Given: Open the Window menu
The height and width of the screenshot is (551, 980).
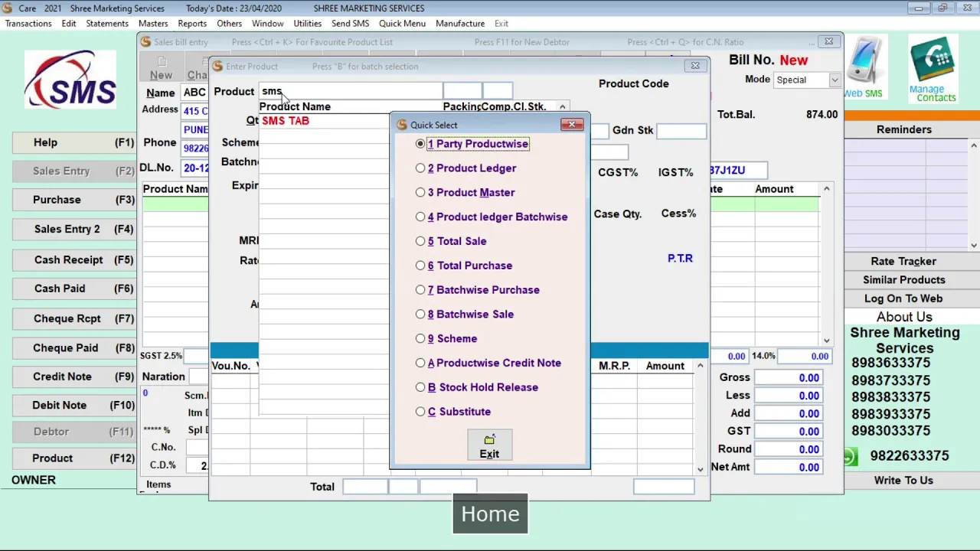Looking at the screenshot, I should 268,24.
